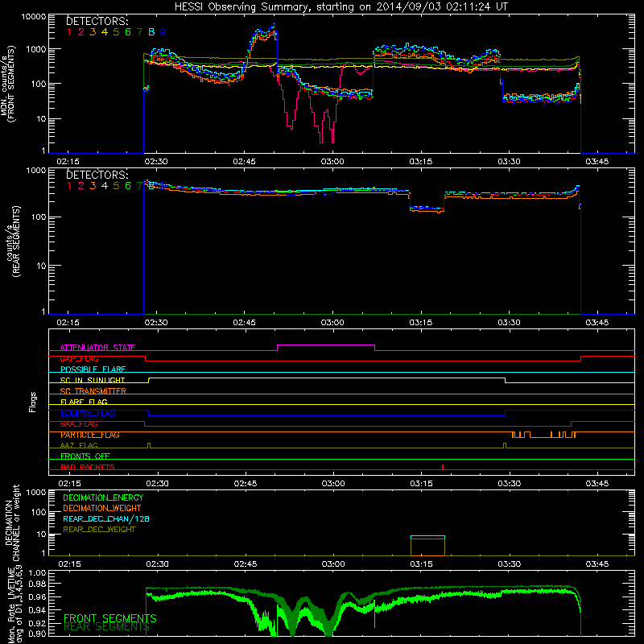
Task: Click the ATTENUATOR_STATE flag label
Action: point(97,348)
